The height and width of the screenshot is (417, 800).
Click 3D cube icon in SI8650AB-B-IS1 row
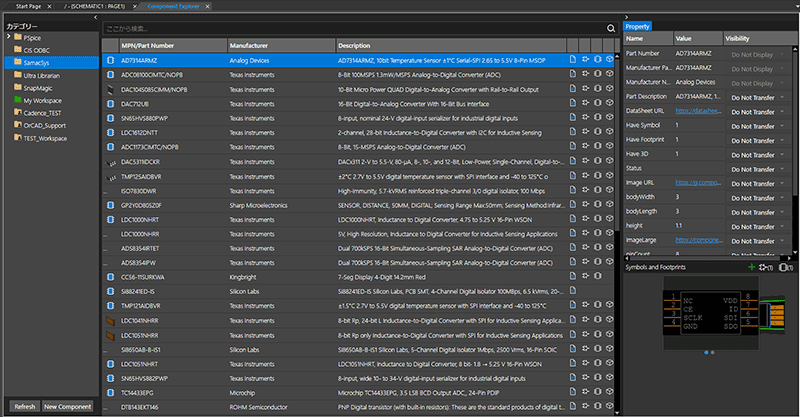(610, 349)
